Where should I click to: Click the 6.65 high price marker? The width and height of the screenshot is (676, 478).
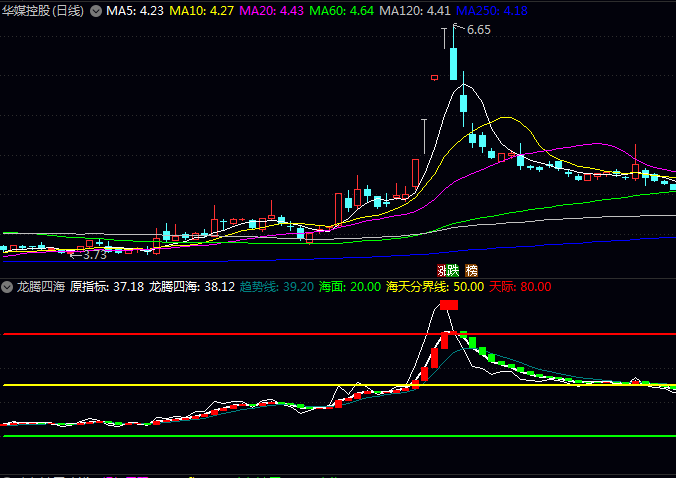click(477, 30)
